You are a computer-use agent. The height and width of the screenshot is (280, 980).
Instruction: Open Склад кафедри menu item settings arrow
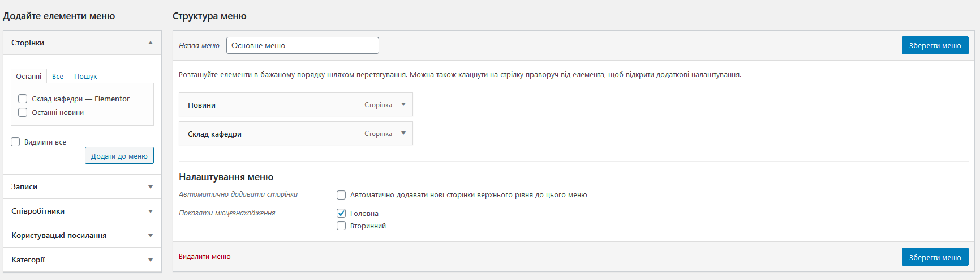click(x=403, y=133)
